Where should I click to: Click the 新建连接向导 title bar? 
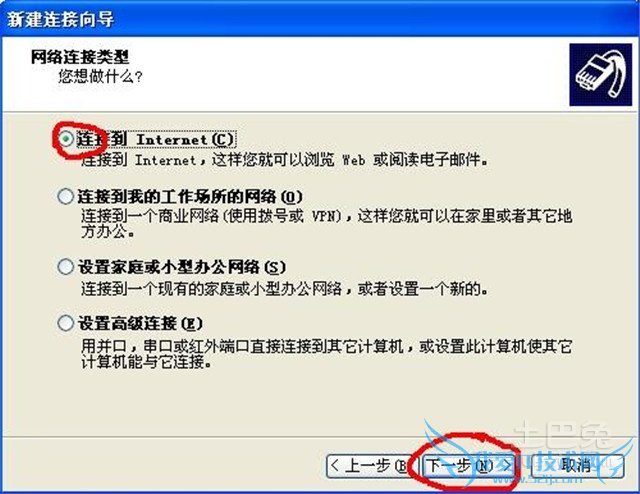(x=320, y=19)
